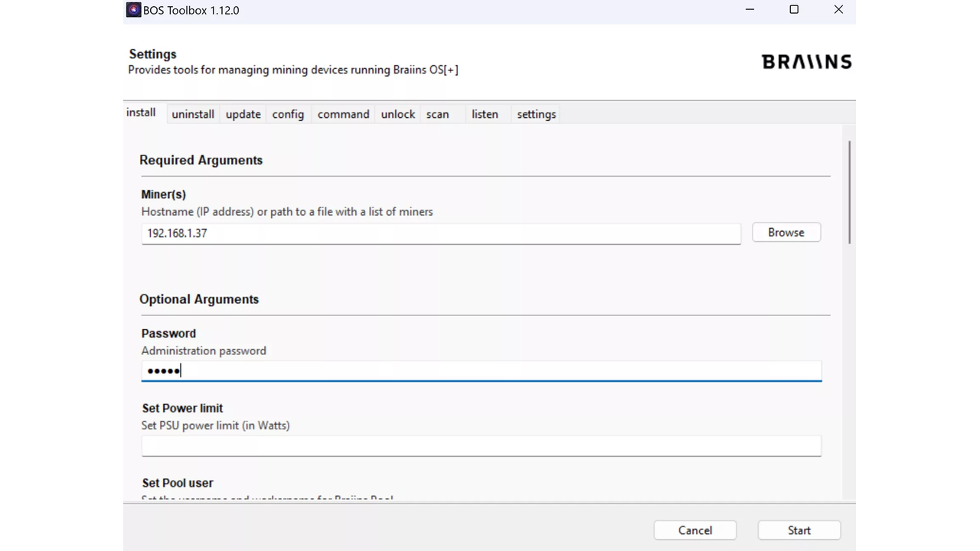Screen dimensions: 980x551
Task: Open the scan tab
Action: pyautogui.click(x=438, y=114)
